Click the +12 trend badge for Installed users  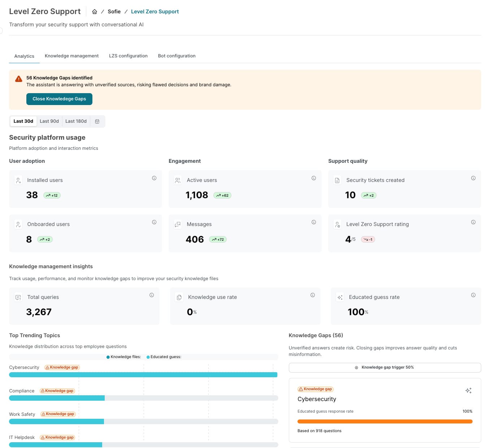click(x=52, y=195)
